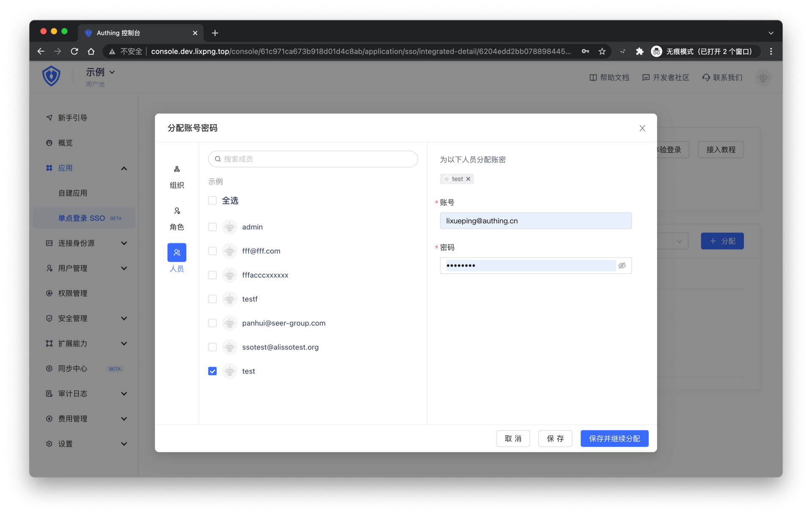Remove the test user tag
This screenshot has width=812, height=516.
pos(468,179)
